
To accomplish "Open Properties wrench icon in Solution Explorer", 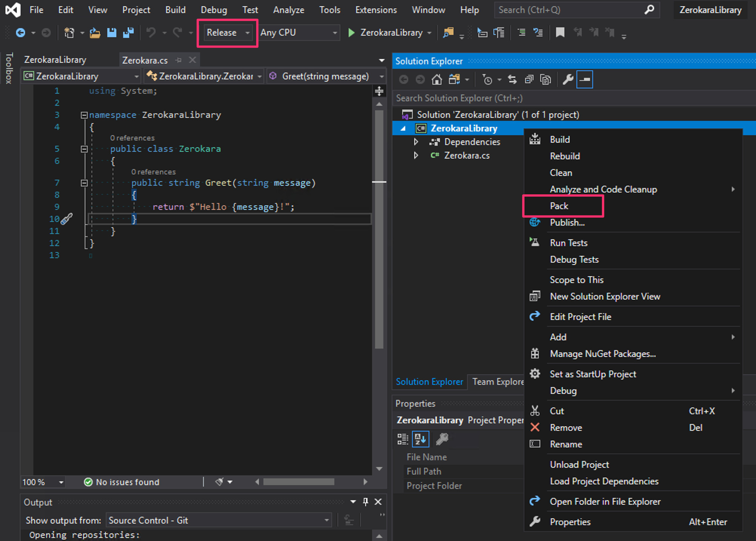I will [568, 80].
